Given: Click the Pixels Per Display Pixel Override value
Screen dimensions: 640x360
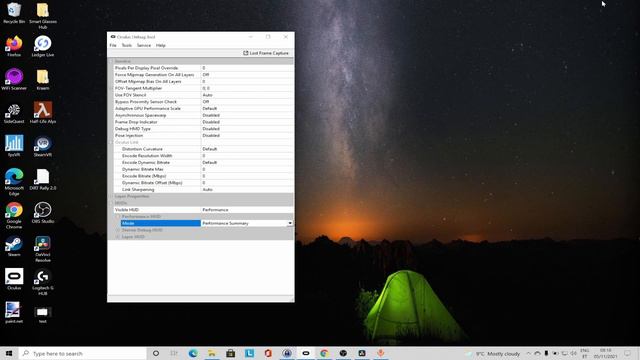Looking at the screenshot, I should [247, 68].
